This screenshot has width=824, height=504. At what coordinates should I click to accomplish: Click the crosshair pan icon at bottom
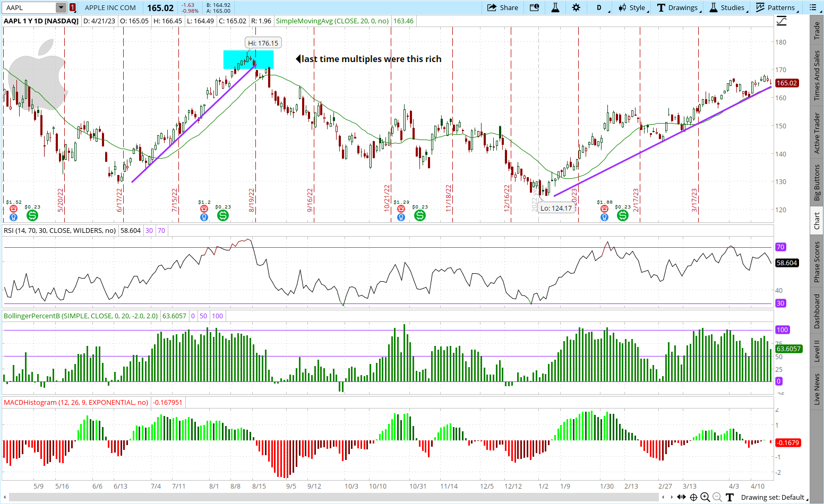(693, 497)
